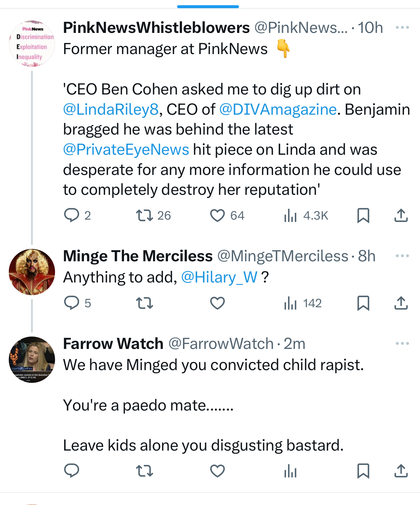The image size is (420, 505).
Task: Open the @Hilary_W mention link
Action: point(219,278)
